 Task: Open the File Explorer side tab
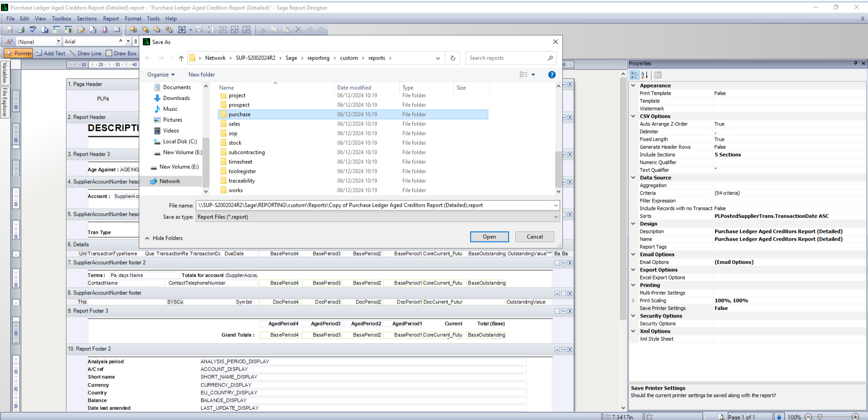click(5, 102)
